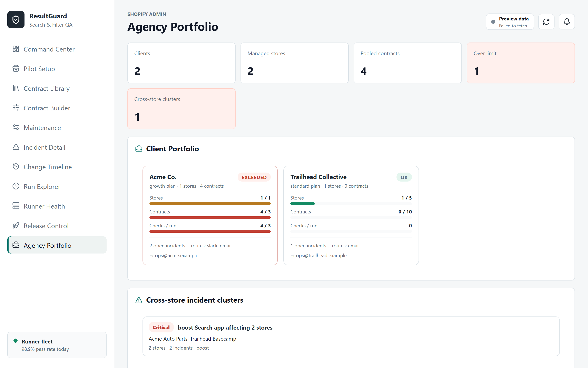This screenshot has width=588, height=368.
Task: Select Maintenance from the sidebar
Action: tap(57, 128)
